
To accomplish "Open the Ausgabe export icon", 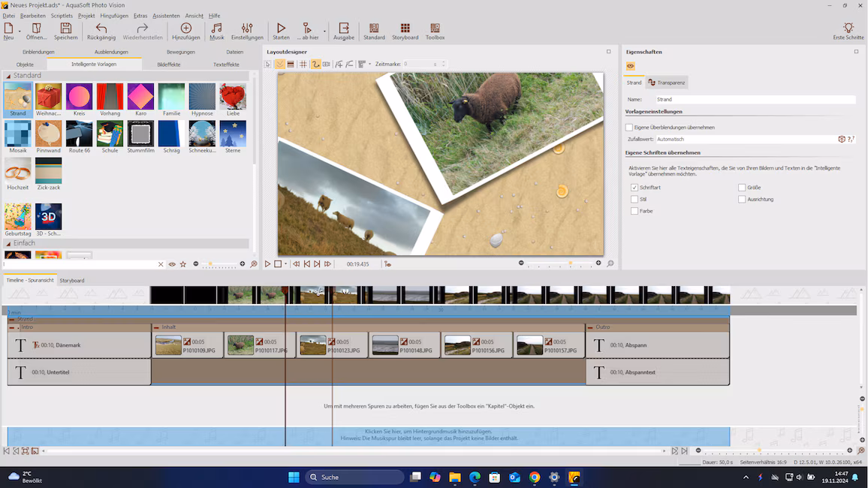I will click(344, 31).
